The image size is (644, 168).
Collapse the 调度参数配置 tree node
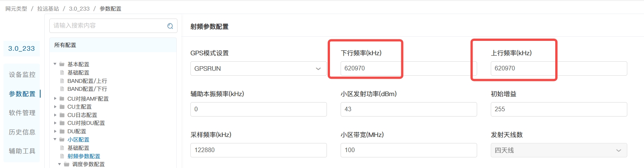tap(60, 164)
